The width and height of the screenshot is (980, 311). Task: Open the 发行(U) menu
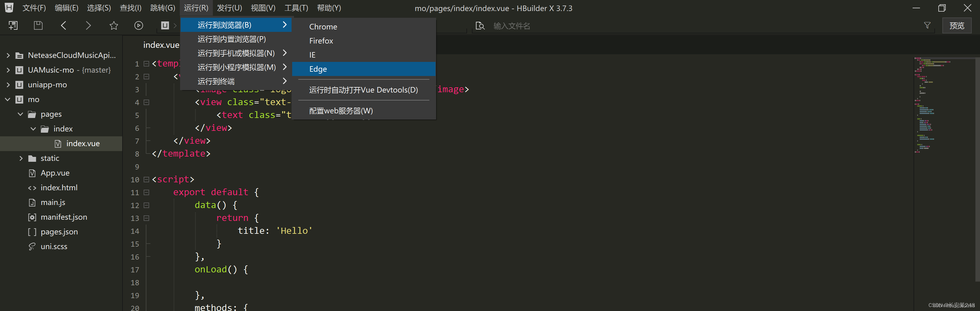[229, 8]
